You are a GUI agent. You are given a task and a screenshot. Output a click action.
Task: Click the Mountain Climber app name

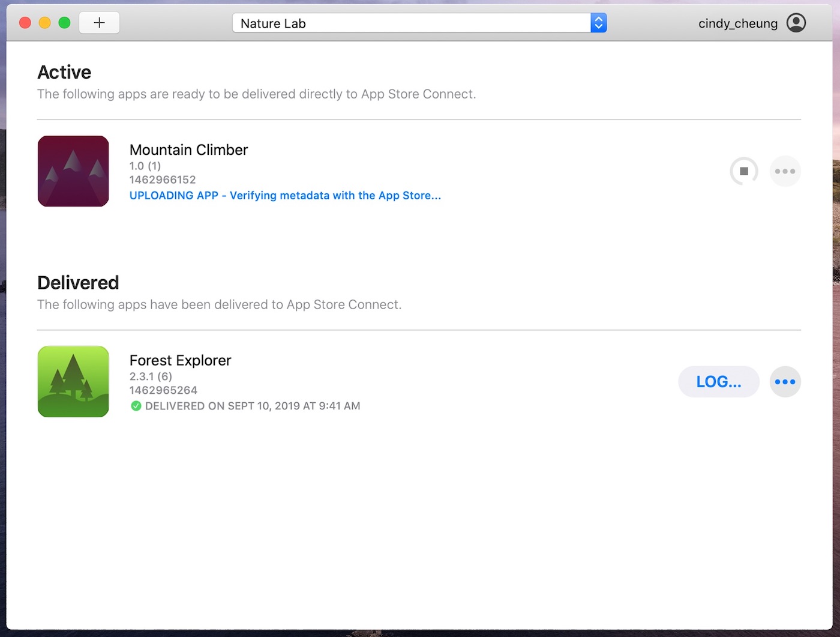tap(188, 149)
